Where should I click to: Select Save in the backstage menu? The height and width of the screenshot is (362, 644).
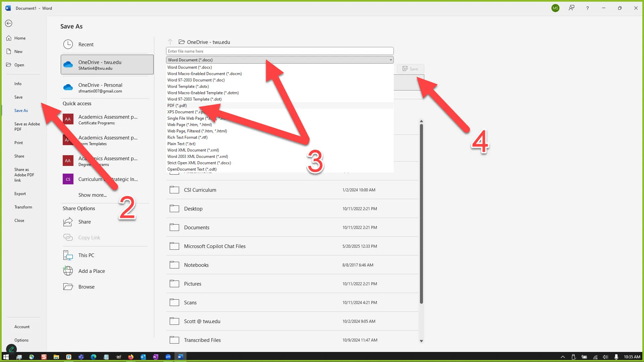coord(18,97)
